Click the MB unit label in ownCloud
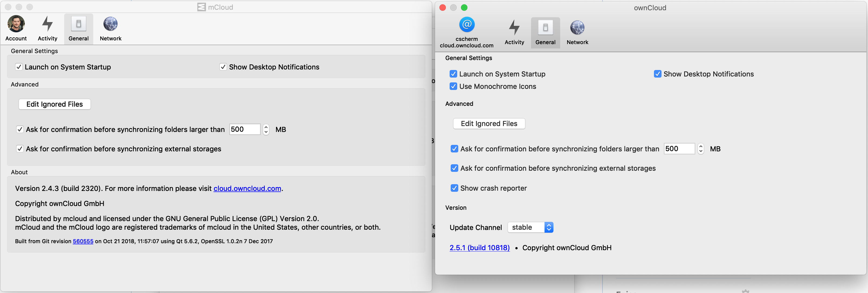The image size is (868, 293). point(715,149)
